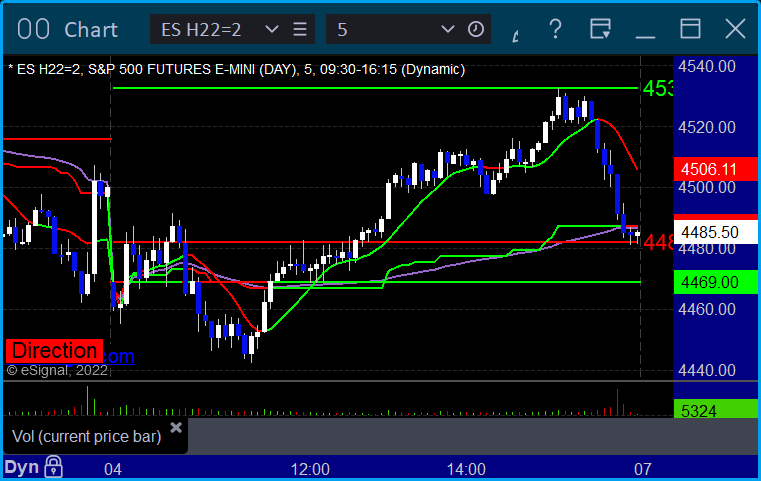Click the drawing tools pencil icon
Screen dimensions: 761x481
click(x=516, y=35)
